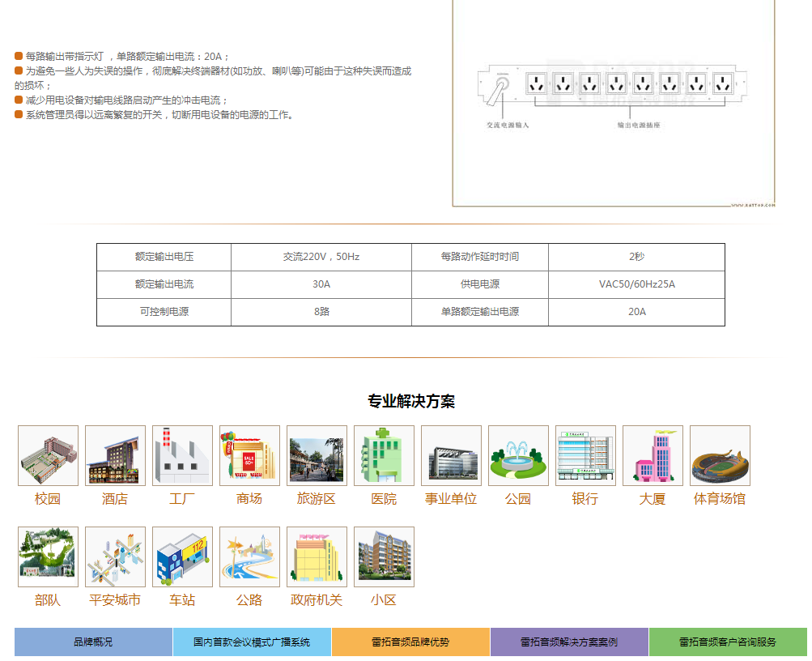Select 雷拓音频解决方案案例 tab
Image resolution: width=812 pixels, height=661 pixels.
[x=569, y=642]
